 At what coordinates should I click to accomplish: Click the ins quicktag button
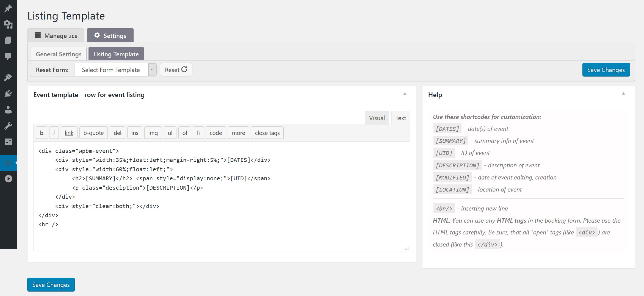tap(135, 133)
